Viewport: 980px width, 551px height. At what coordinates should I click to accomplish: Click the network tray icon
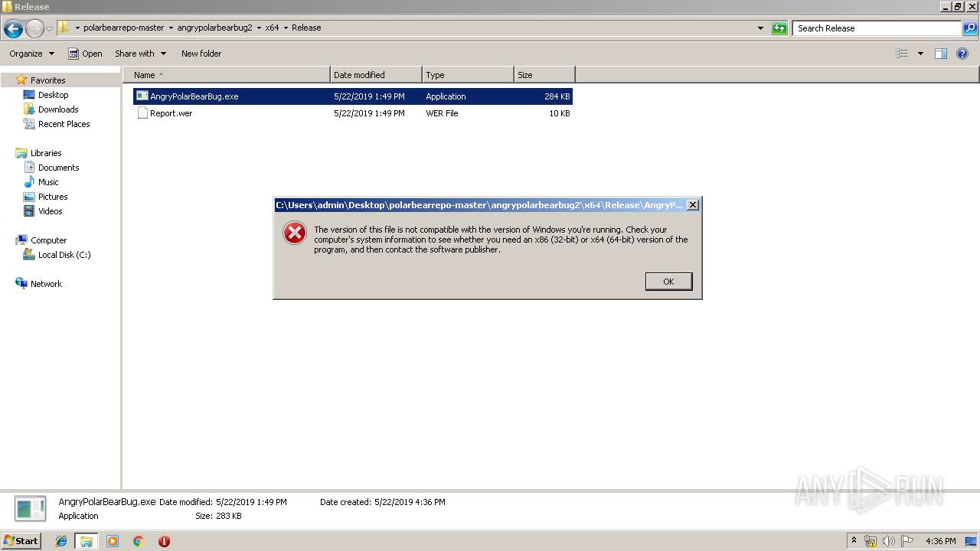871,541
